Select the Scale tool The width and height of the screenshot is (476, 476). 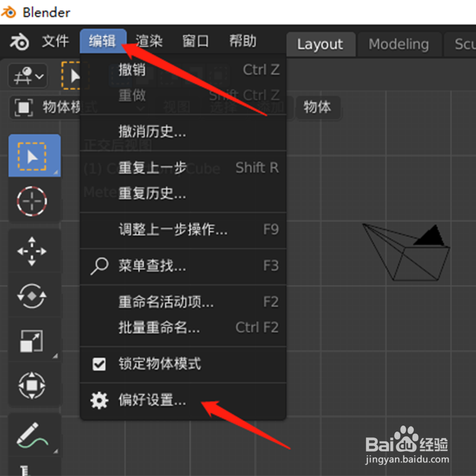(x=32, y=340)
